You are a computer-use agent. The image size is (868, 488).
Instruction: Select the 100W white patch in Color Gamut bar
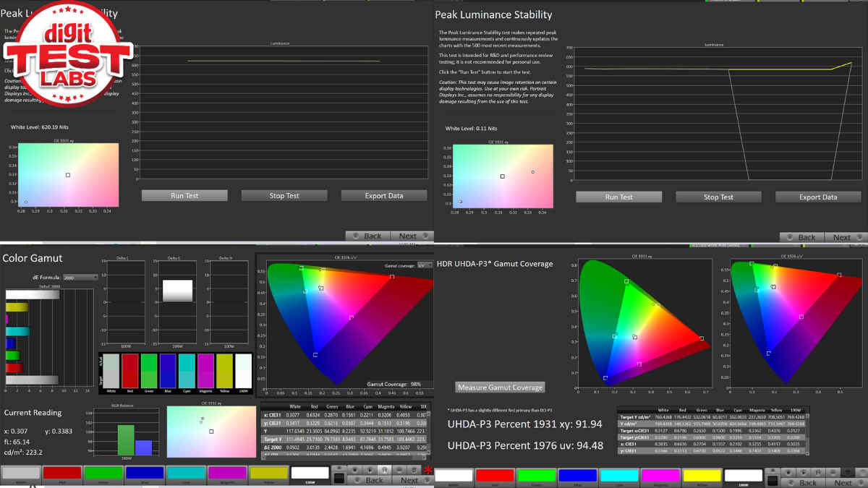click(x=310, y=473)
